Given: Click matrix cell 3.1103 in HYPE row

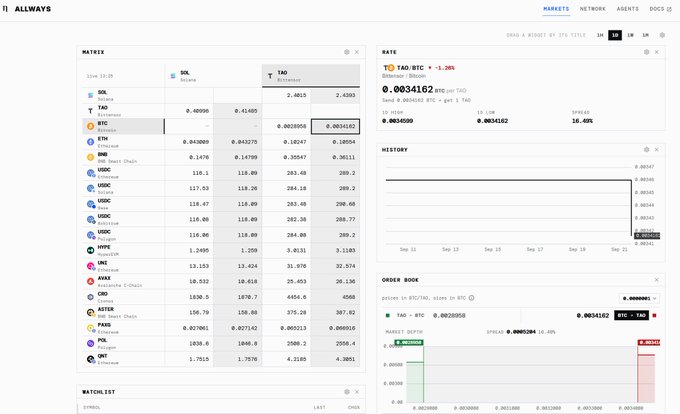Looking at the screenshot, I should [x=335, y=251].
